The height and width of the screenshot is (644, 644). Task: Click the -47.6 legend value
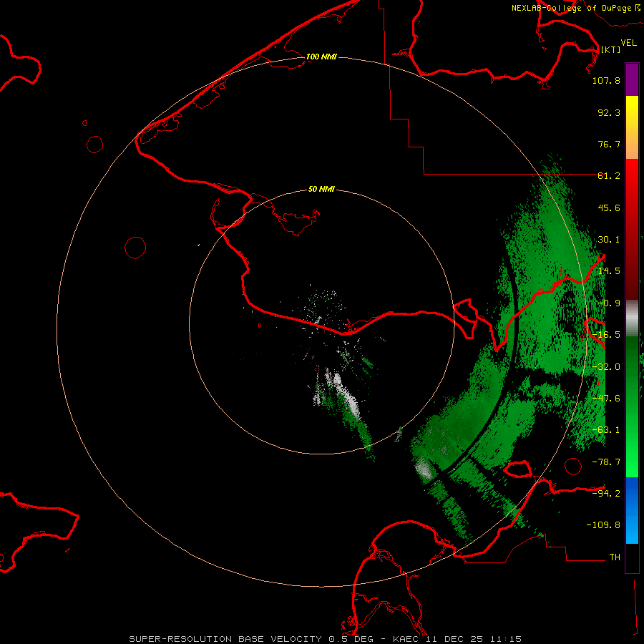[x=606, y=399]
